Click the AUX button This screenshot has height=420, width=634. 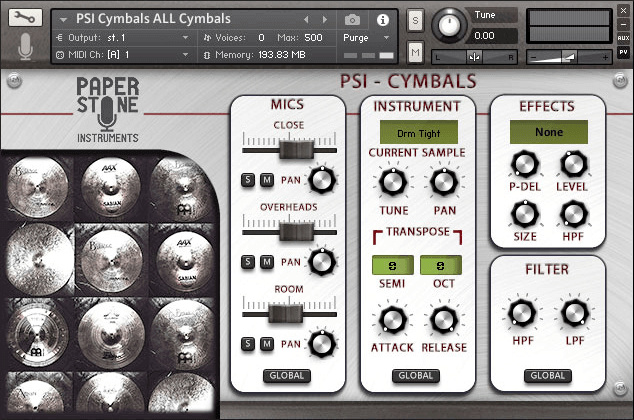coord(623,38)
